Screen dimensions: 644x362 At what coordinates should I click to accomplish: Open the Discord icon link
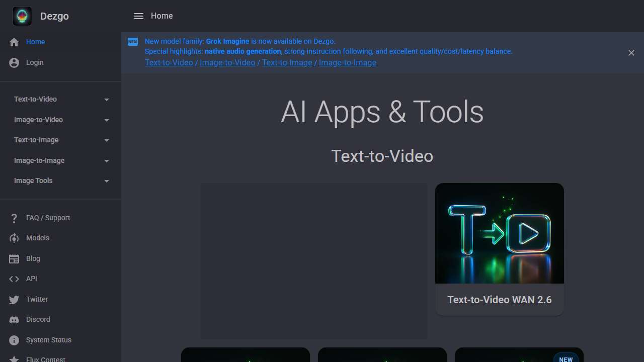(x=14, y=320)
